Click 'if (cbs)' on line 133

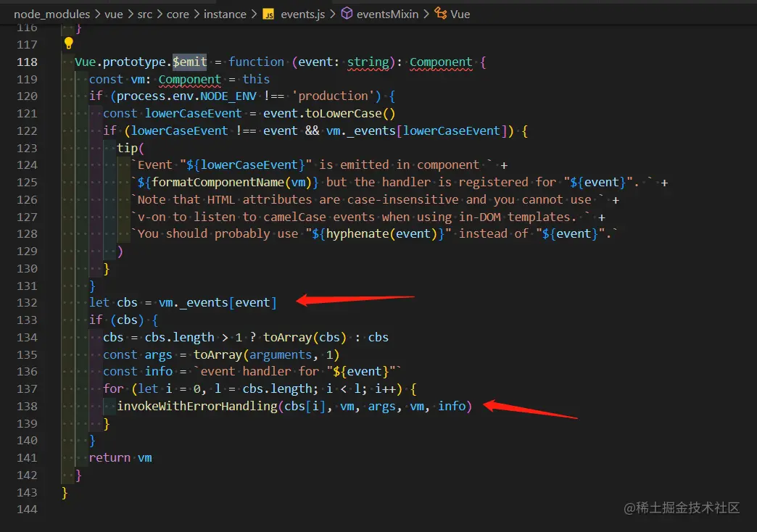(116, 320)
